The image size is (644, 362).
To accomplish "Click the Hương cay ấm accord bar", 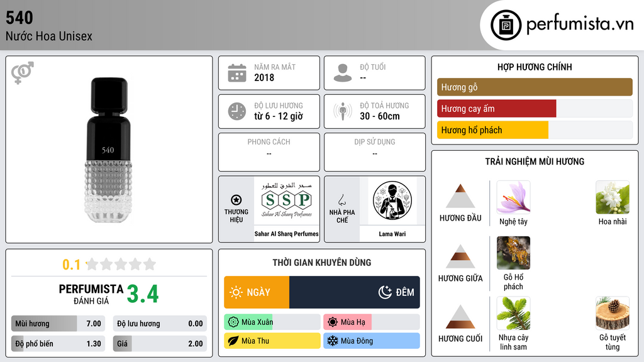I will point(535,109).
